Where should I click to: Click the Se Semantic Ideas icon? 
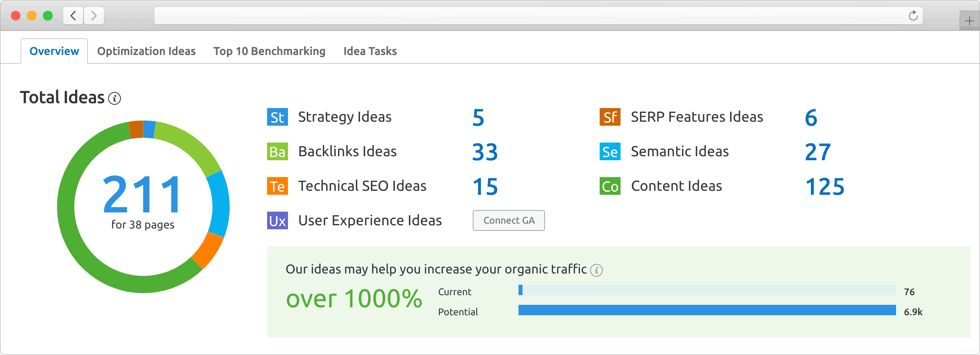tap(610, 151)
